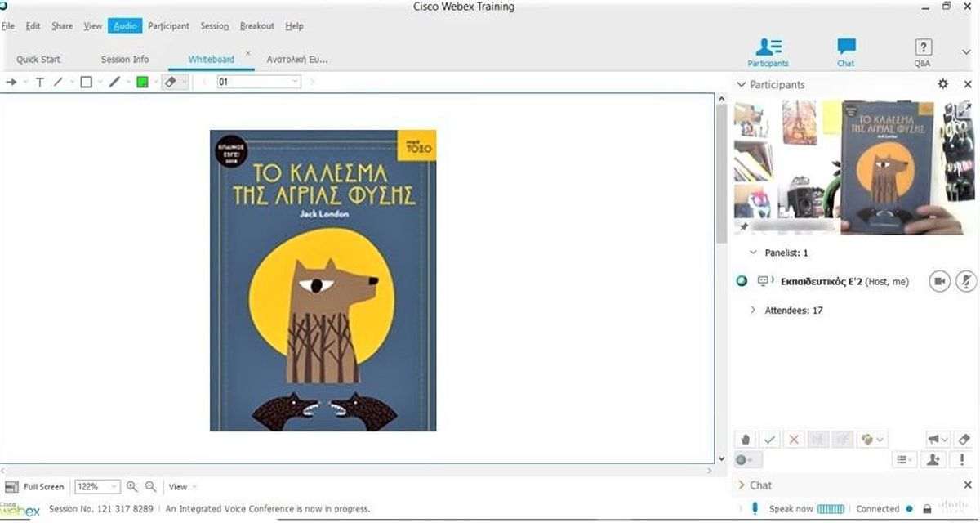The width and height of the screenshot is (980, 523).
Task: Select host Εκπαιδευτικός Ε'2 in participant list
Action: (x=844, y=281)
